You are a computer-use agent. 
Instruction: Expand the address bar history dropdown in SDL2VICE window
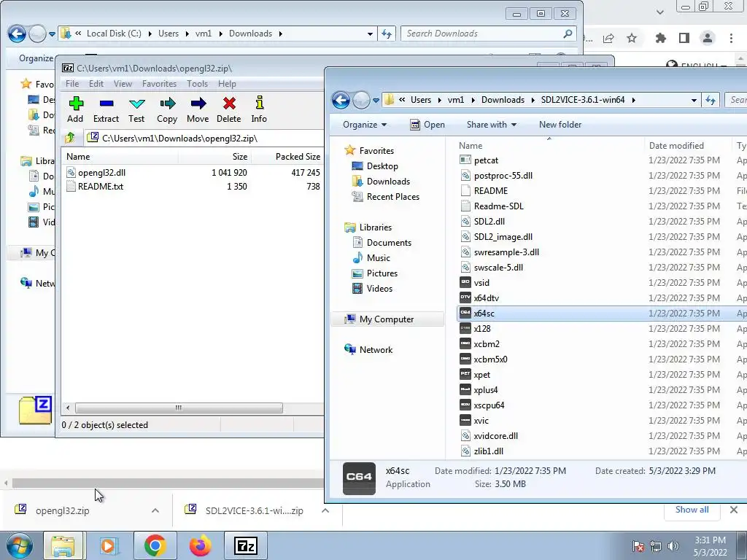pos(694,100)
